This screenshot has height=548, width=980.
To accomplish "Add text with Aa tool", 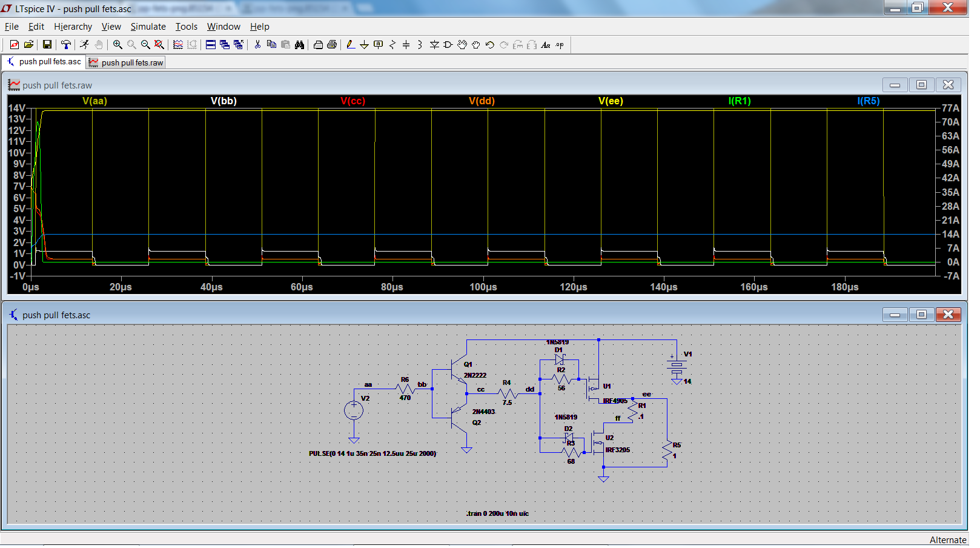I will [x=546, y=45].
